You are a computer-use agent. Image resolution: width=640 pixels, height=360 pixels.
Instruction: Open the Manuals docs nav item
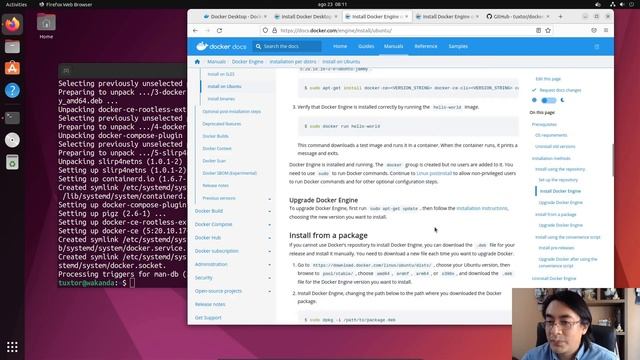pyautogui.click(x=393, y=47)
